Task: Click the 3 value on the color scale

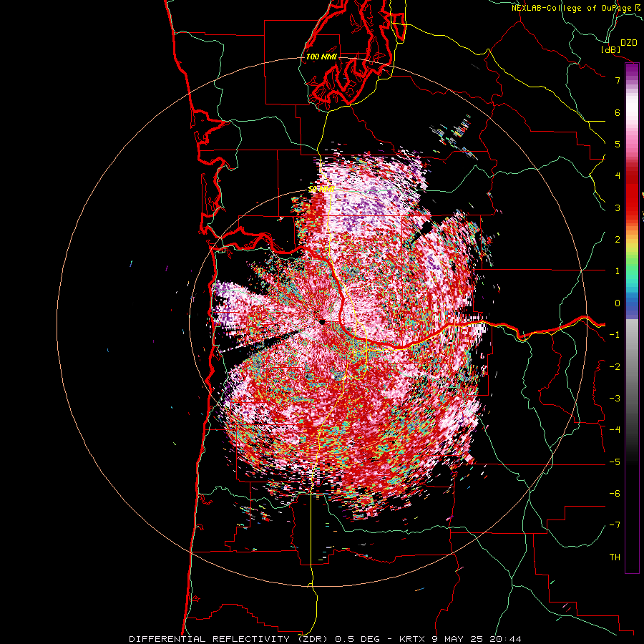Action: pos(618,208)
